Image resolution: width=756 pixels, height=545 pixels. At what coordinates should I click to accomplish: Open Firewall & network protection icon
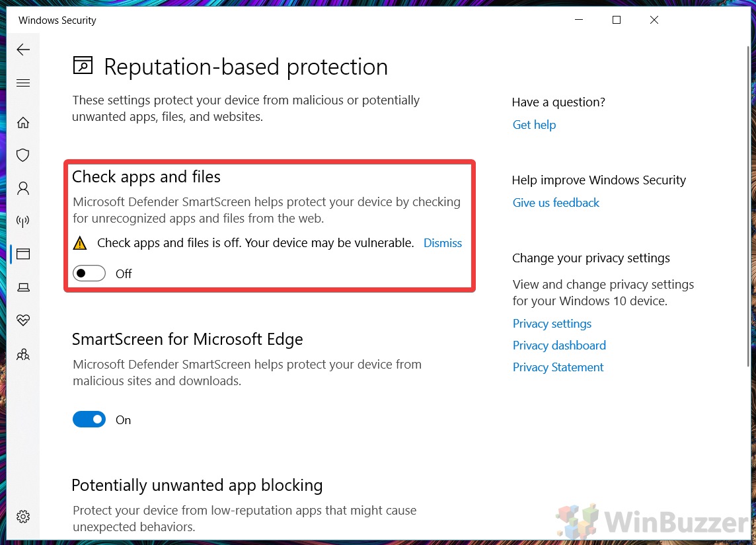click(x=23, y=221)
